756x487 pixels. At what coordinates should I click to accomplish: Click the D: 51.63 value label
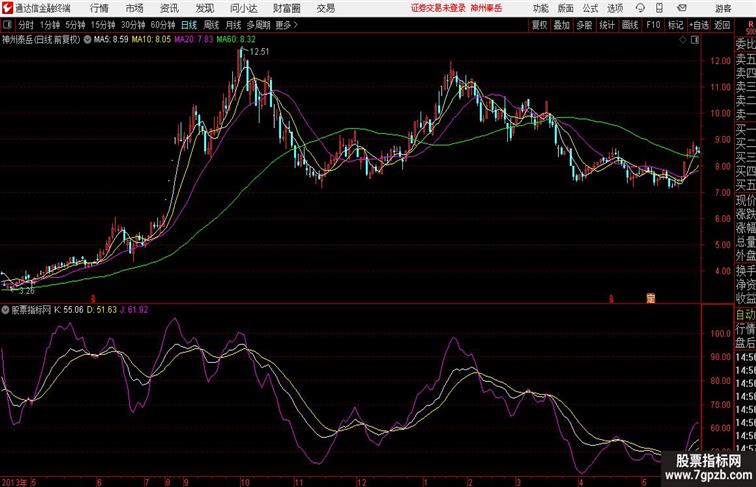[x=102, y=310]
